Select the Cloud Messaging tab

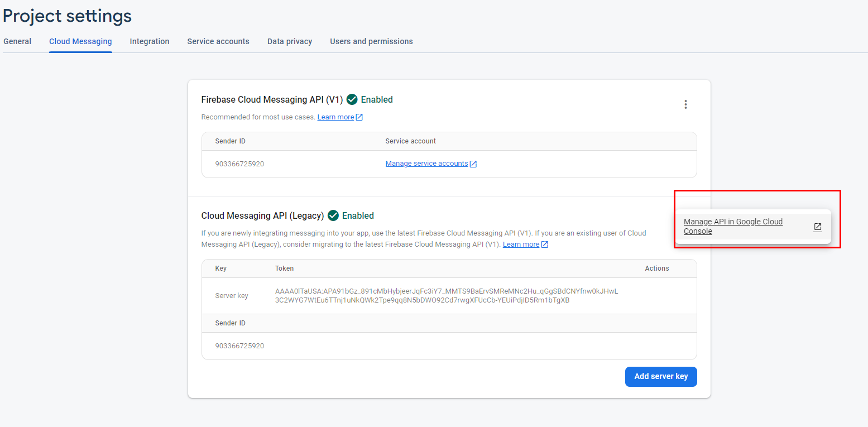point(80,41)
